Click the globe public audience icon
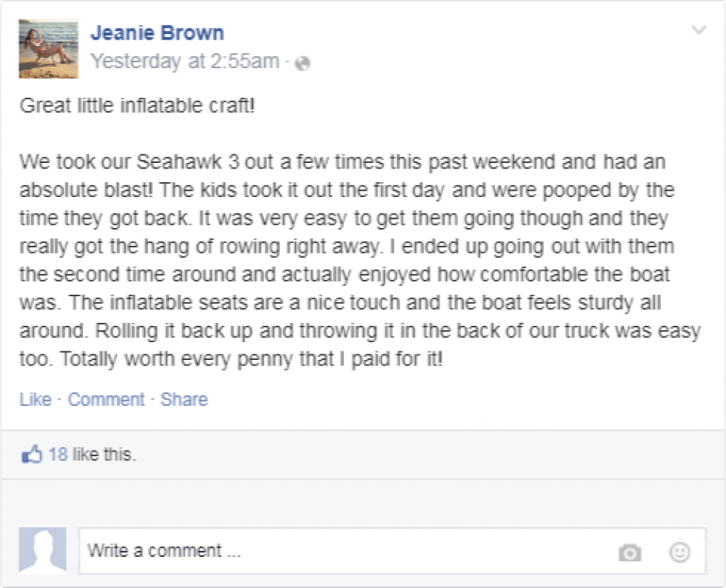The height and width of the screenshot is (588, 726). point(303,64)
